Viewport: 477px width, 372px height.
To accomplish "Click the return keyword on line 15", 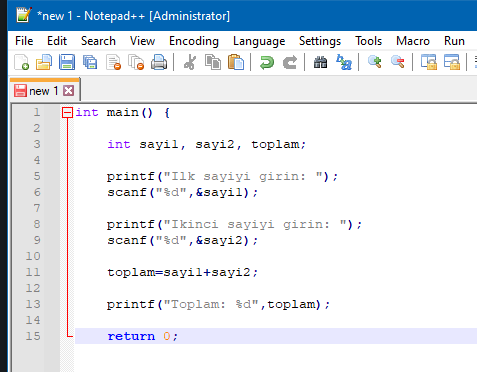I will [x=131, y=336].
